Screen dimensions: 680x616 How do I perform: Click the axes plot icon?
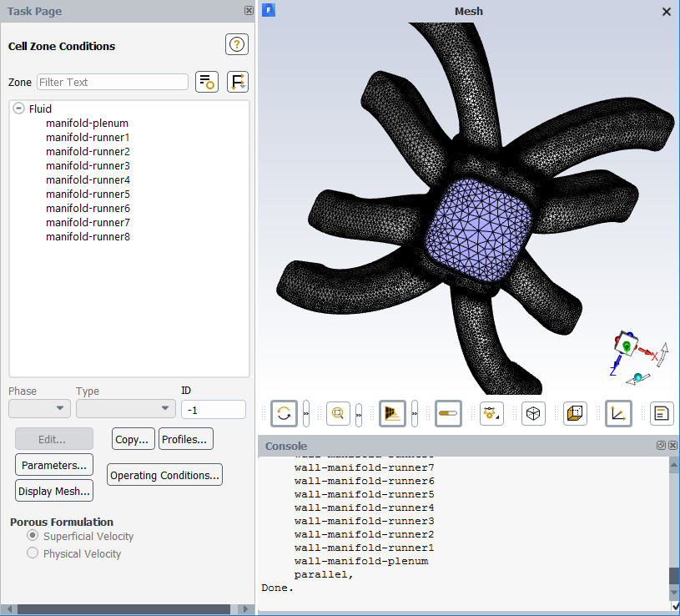click(x=618, y=413)
